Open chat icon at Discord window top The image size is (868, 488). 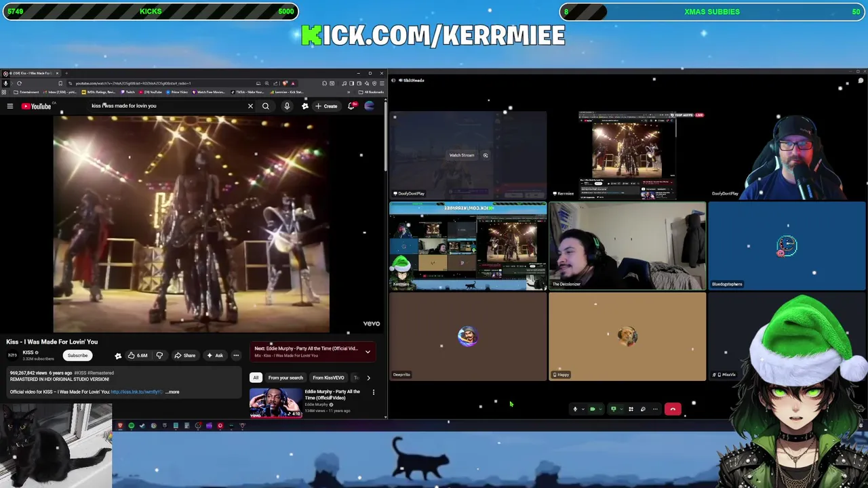point(861,81)
